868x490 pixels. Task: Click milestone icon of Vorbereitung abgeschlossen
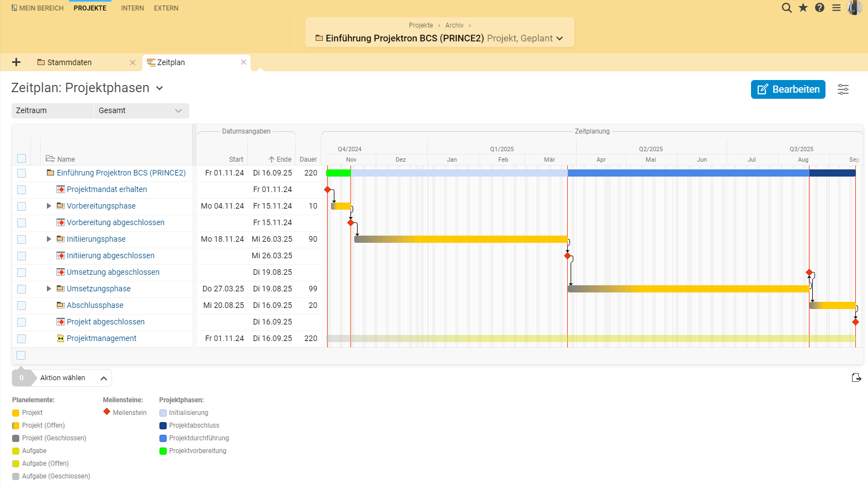pos(61,222)
